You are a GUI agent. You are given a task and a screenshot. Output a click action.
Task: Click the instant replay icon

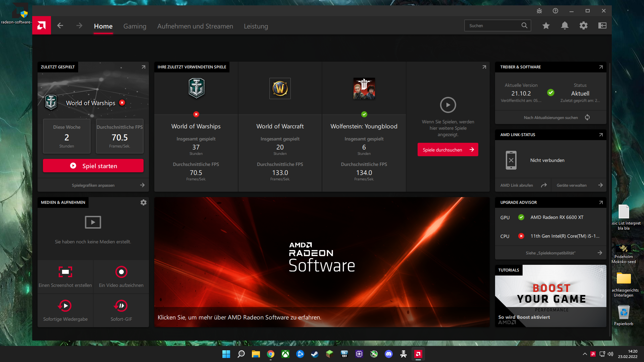click(65, 306)
